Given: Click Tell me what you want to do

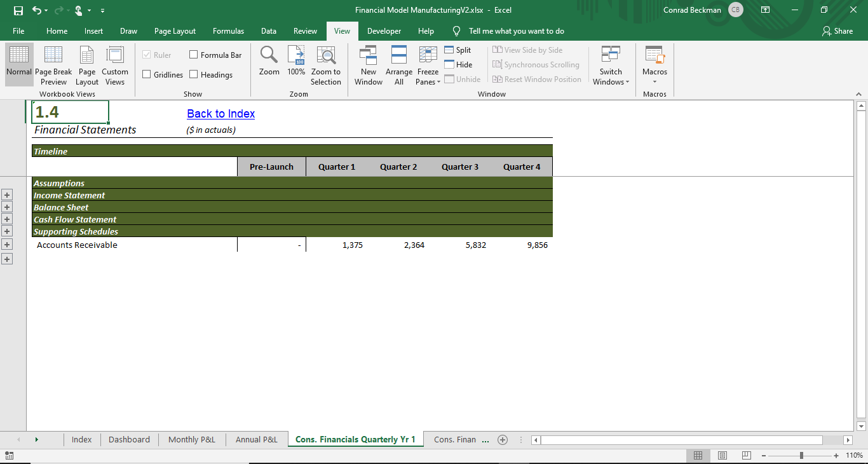Looking at the screenshot, I should (x=516, y=31).
